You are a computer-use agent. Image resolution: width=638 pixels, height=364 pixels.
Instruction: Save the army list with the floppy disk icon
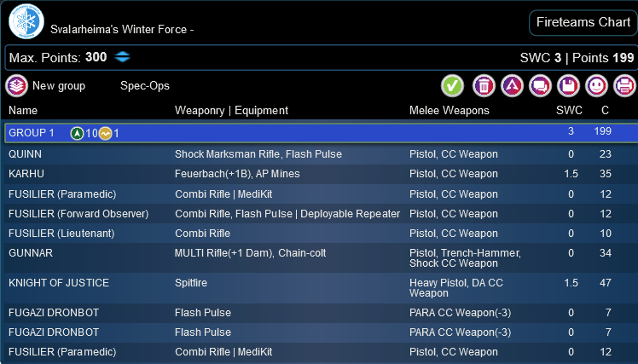pyautogui.click(x=568, y=86)
